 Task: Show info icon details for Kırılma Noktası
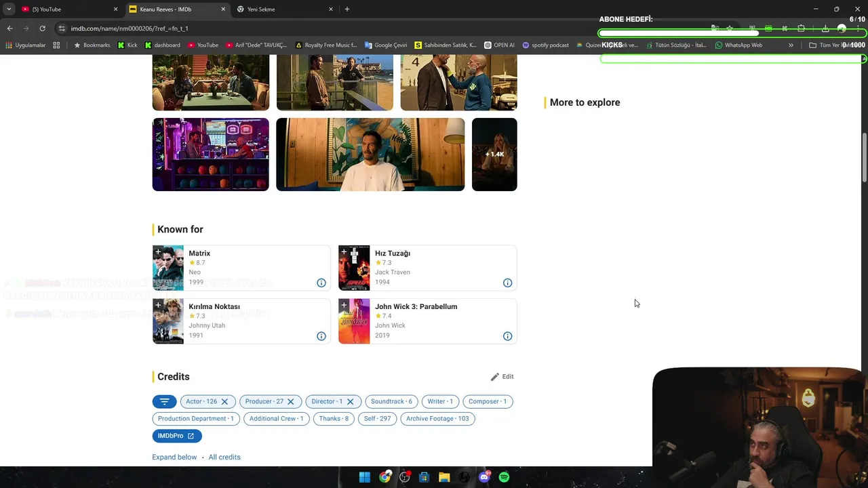pos(321,336)
